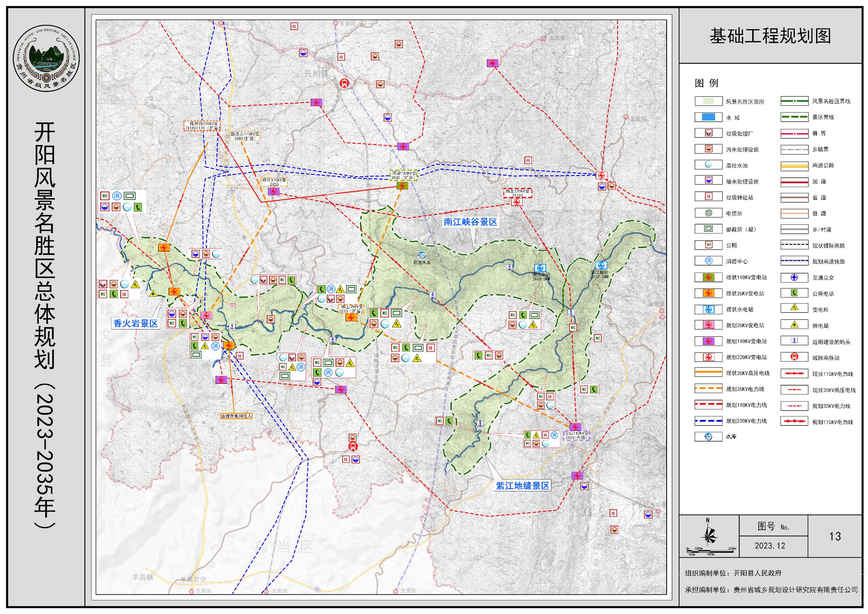
Task: Click the 城际高铁站 legend icon
Action: [794, 357]
